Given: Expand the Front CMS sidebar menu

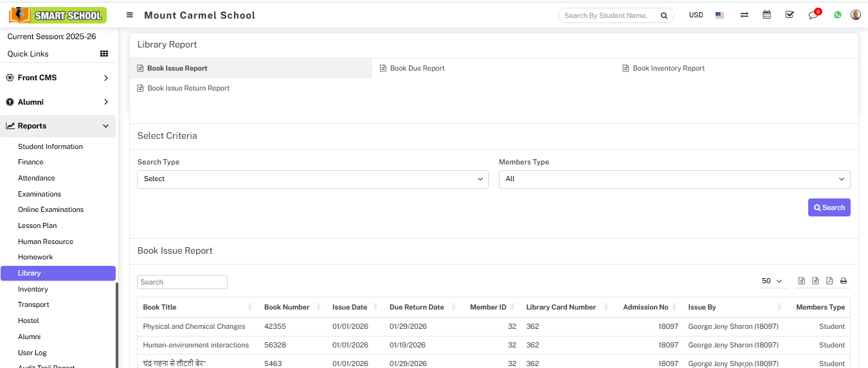Looking at the screenshot, I should pos(58,78).
